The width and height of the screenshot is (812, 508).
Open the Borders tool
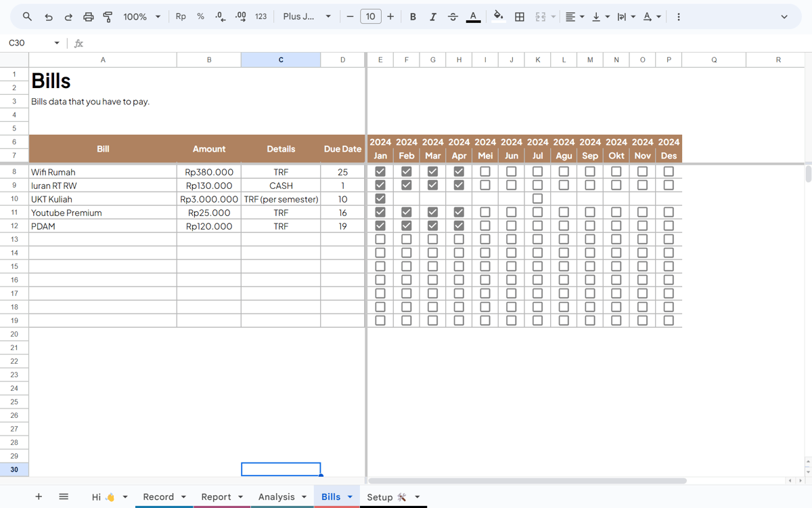pyautogui.click(x=520, y=16)
